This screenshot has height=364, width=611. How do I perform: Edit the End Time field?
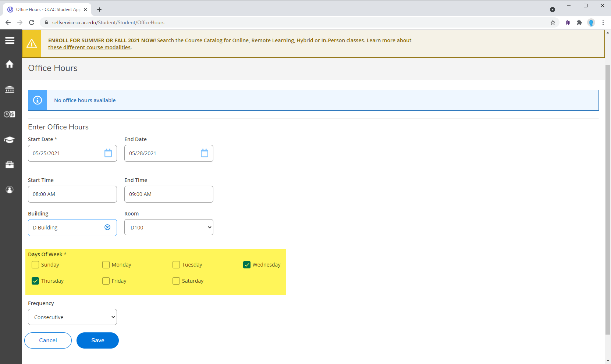(x=169, y=194)
